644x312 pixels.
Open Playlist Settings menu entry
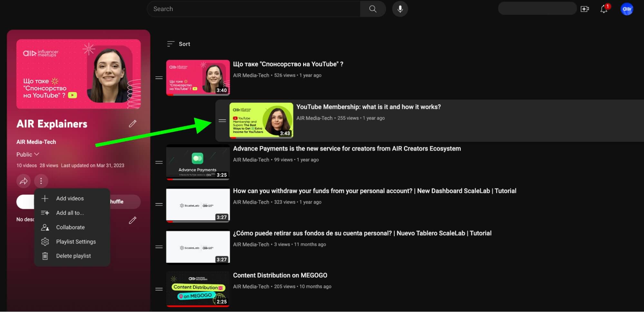tap(72, 242)
